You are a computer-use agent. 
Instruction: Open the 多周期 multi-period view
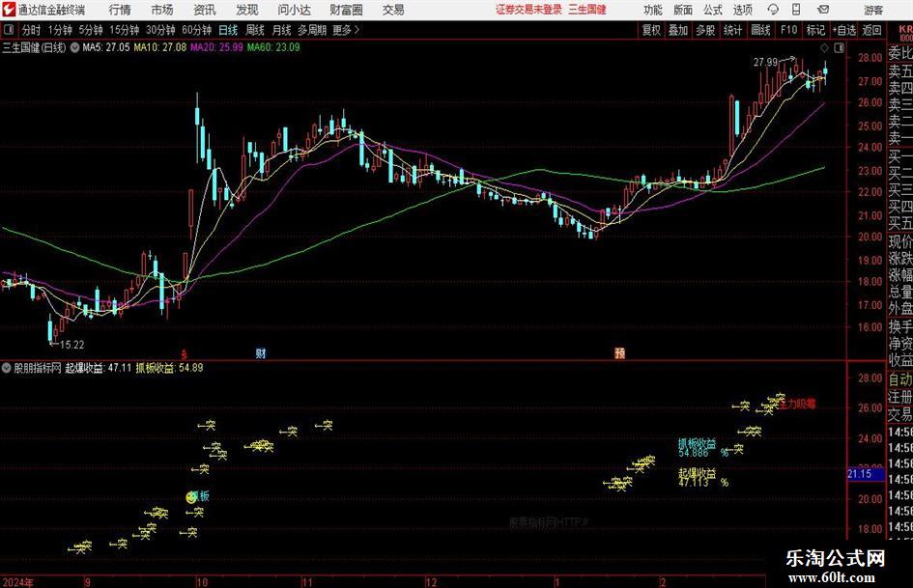pos(312,30)
